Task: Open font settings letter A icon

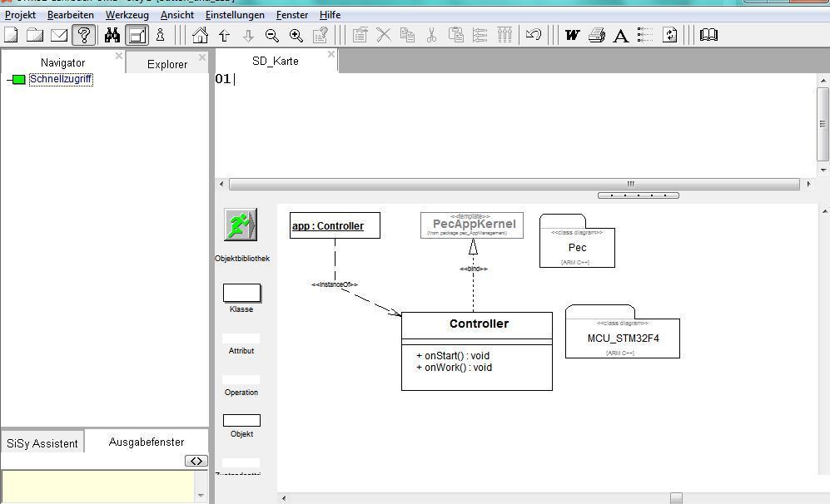Action: [x=621, y=36]
